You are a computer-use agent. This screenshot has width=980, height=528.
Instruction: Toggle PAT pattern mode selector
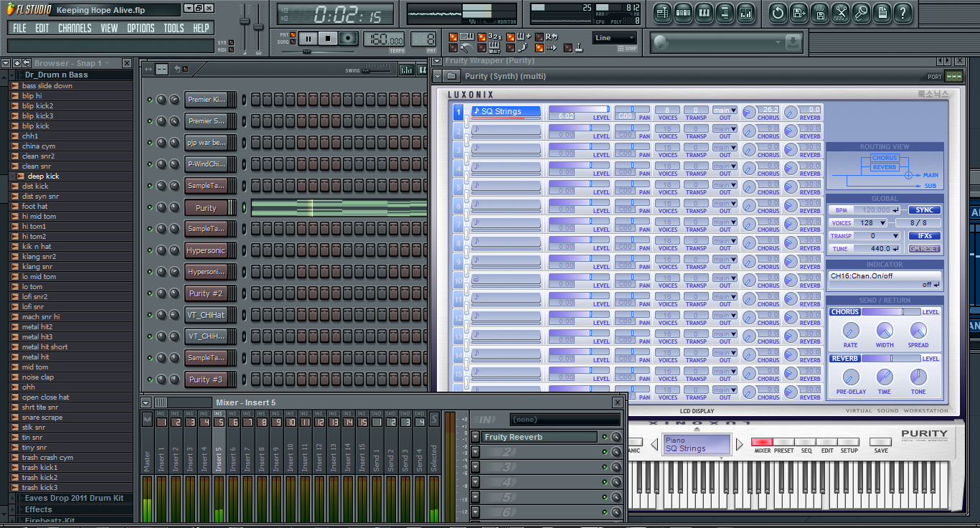[x=293, y=34]
